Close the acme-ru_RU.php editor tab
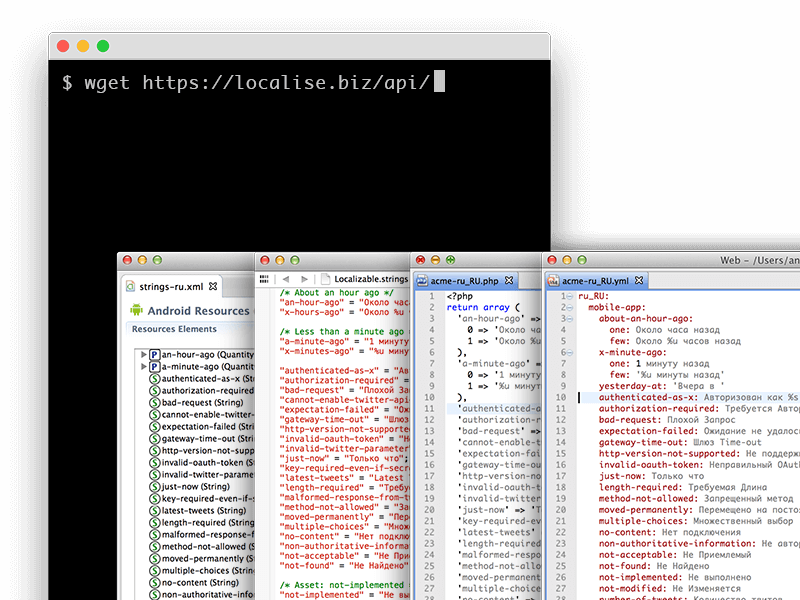The height and width of the screenshot is (600, 800). point(508,281)
